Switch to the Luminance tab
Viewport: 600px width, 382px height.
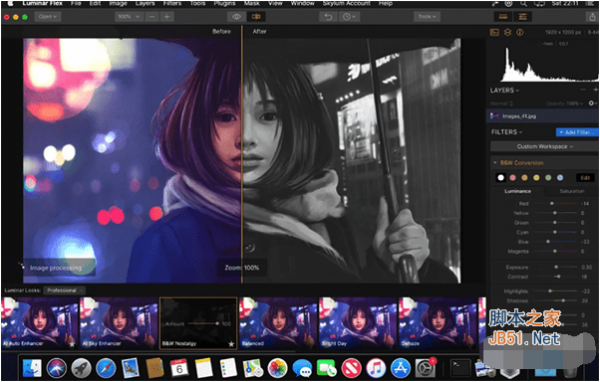tap(517, 191)
